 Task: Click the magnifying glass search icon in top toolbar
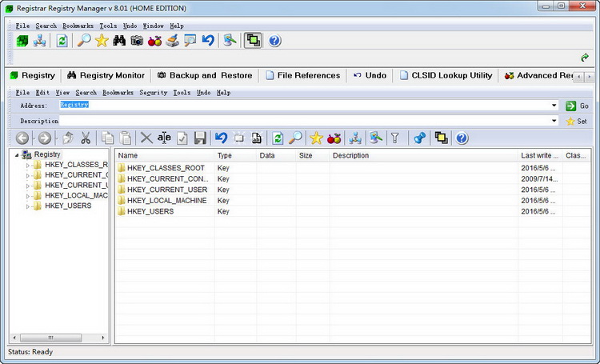click(x=84, y=41)
